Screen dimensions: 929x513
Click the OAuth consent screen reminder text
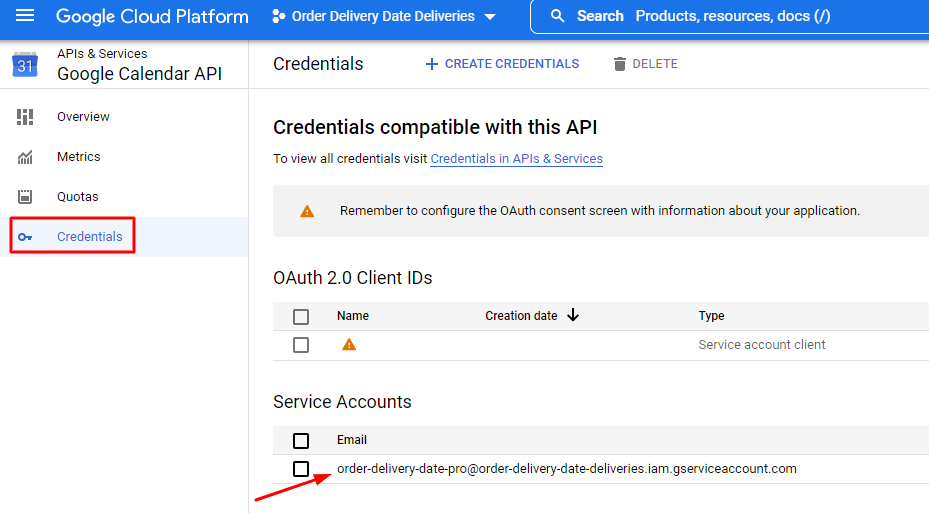pos(600,211)
